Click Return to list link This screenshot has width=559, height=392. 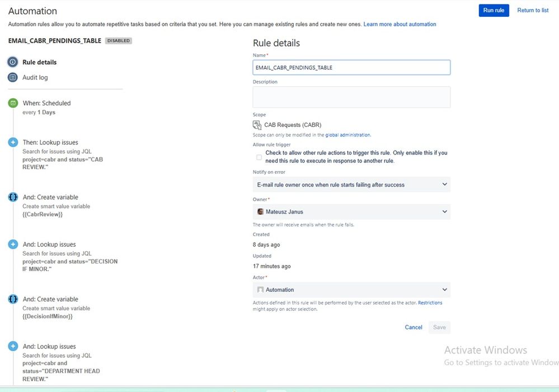click(x=533, y=10)
